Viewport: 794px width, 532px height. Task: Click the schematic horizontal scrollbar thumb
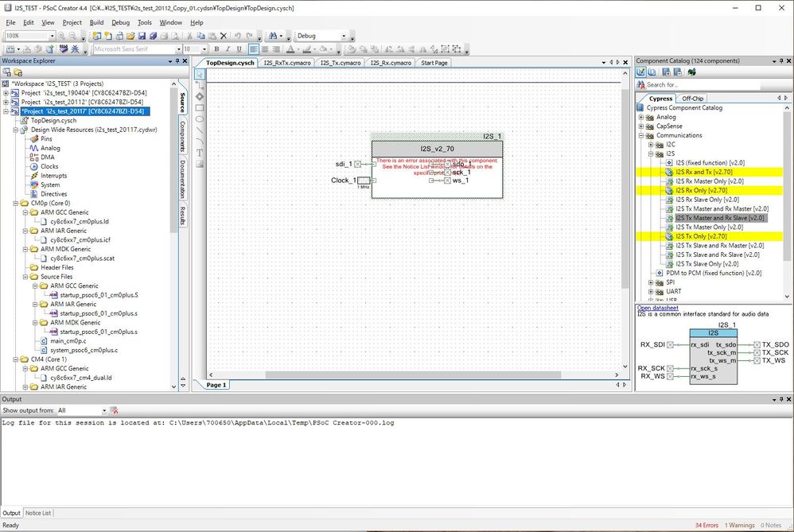[413, 375]
